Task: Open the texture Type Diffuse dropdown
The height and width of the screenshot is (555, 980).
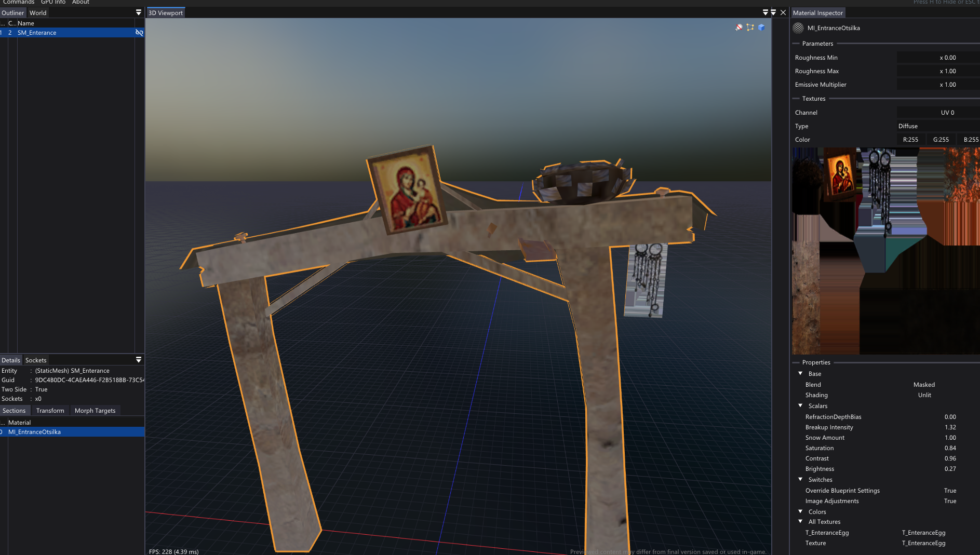Action: pyautogui.click(x=938, y=126)
